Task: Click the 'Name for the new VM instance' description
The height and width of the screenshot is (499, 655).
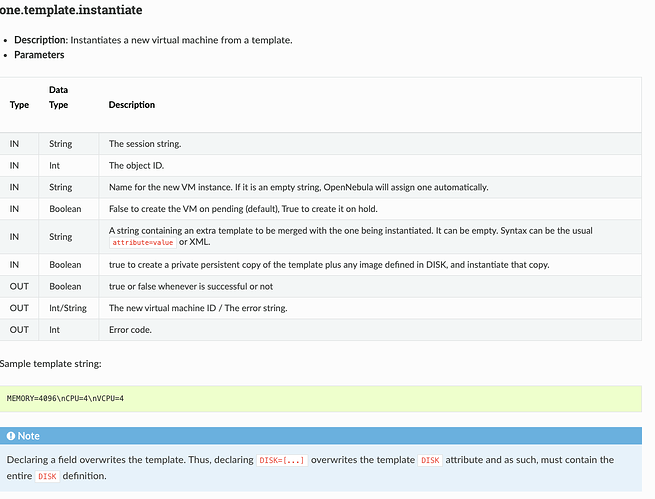Action: pos(298,187)
